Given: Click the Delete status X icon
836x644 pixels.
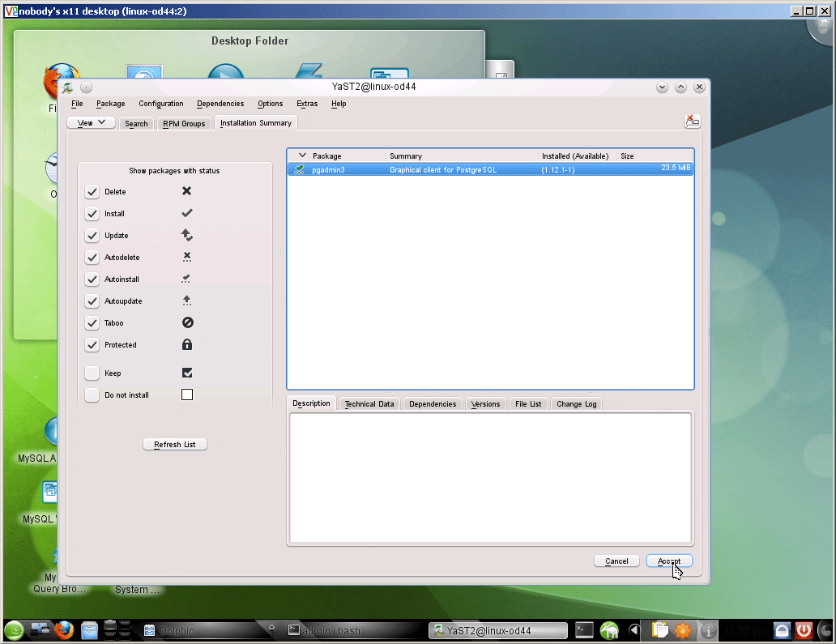Looking at the screenshot, I should point(186,191).
